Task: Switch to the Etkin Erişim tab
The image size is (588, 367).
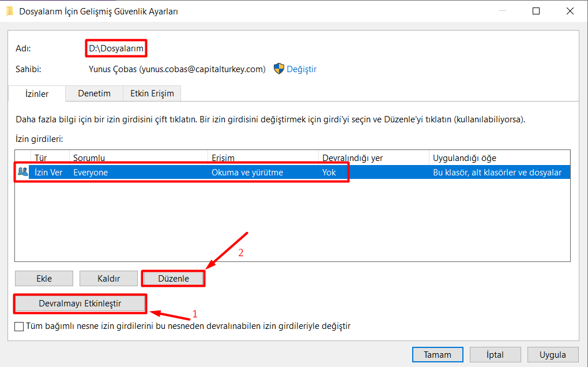Action: tap(152, 93)
